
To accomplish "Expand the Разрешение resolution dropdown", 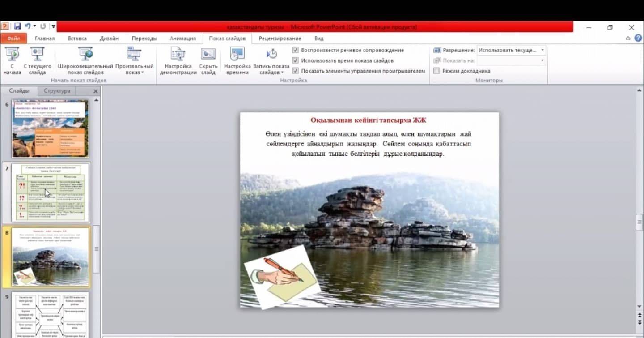I will tap(542, 50).
